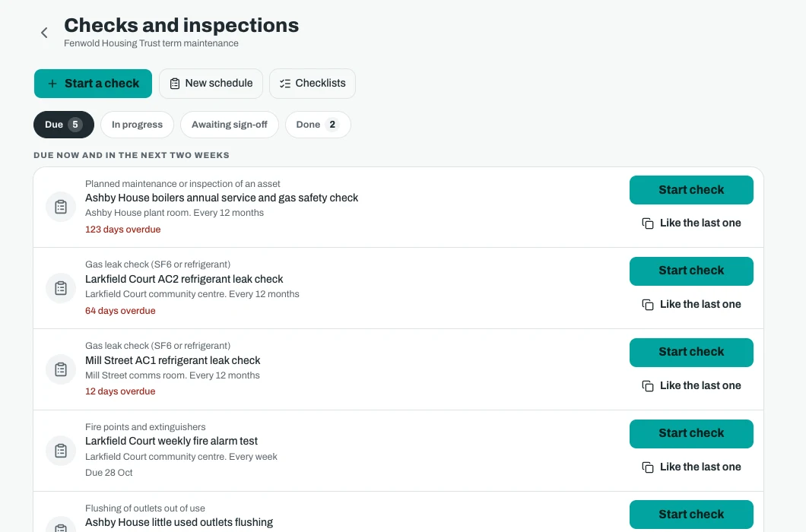Switch to the In progress tab
The image size is (806, 532).
(137, 125)
